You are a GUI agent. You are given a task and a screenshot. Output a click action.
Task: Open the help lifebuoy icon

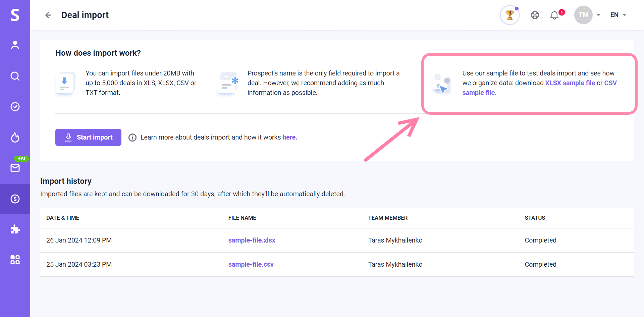click(535, 15)
